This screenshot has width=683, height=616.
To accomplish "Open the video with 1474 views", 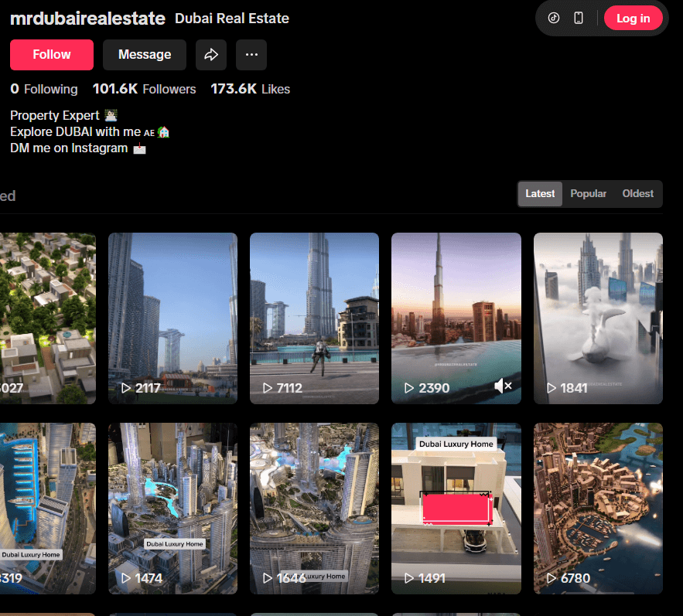I will (x=173, y=509).
